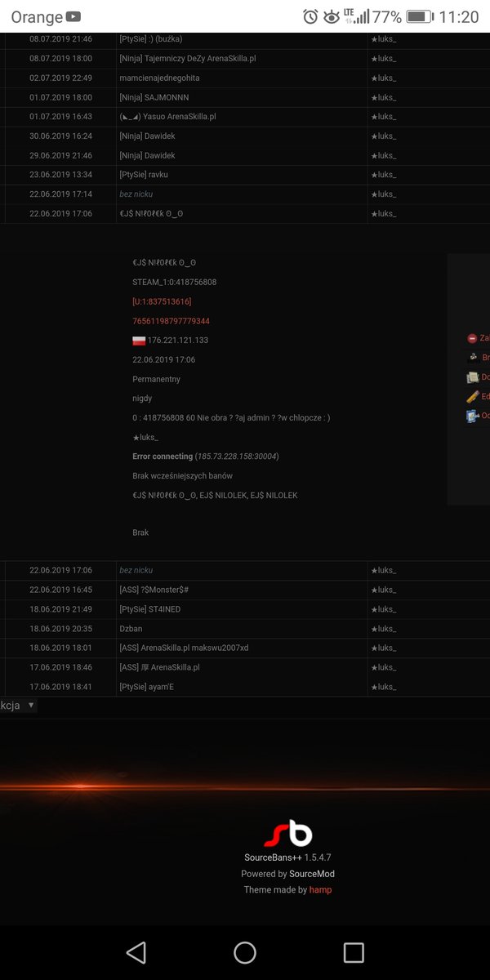Viewport: 490px width, 980px height.
Task: Expand the Dzban ban entry
Action: click(x=245, y=629)
